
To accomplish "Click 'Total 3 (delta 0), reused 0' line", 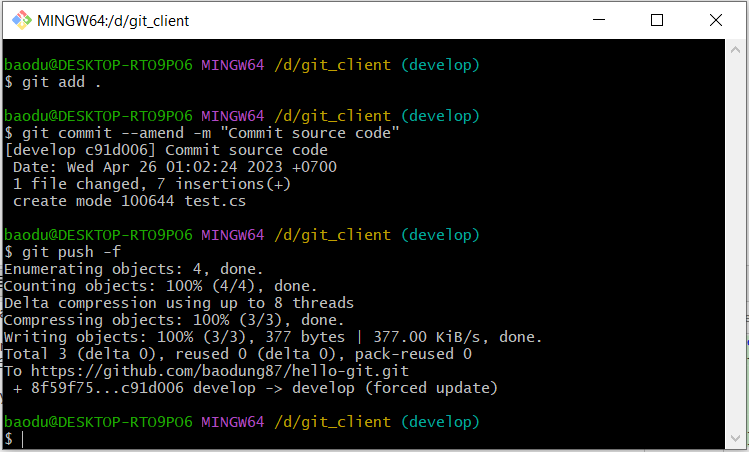I will click(238, 354).
